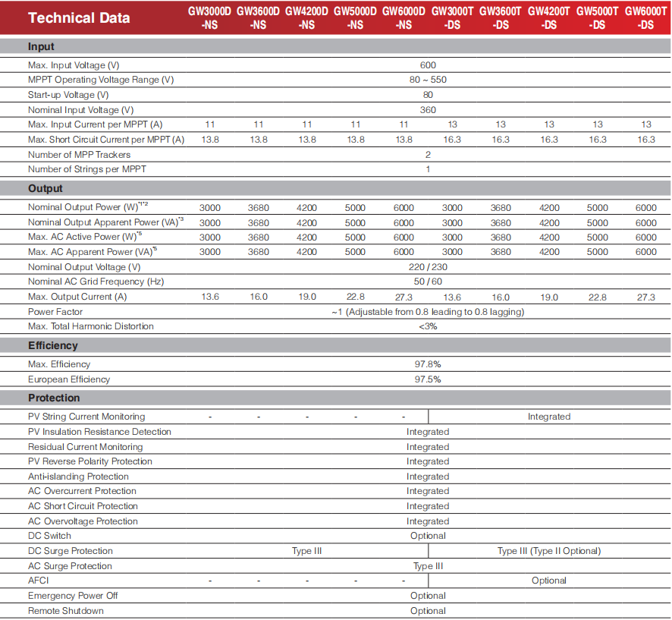Click the GW3600D-NS column header
672x620 pixels.
click(258, 18)
